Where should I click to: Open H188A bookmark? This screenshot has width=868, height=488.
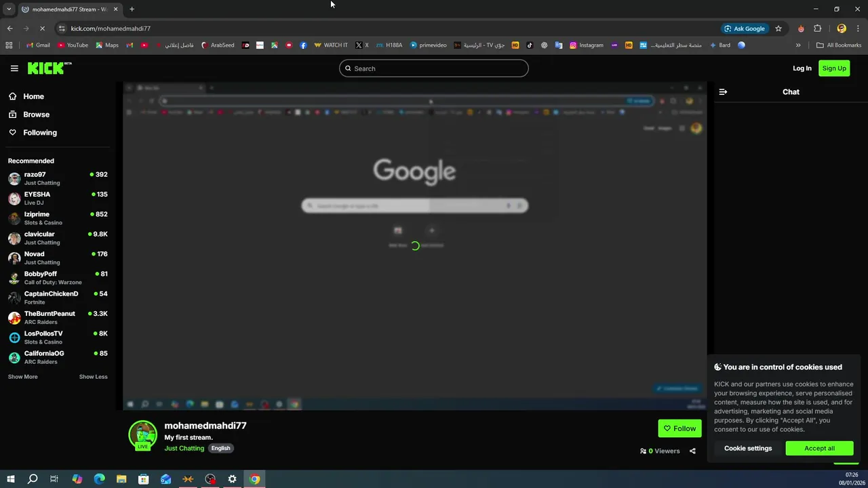[x=389, y=45]
